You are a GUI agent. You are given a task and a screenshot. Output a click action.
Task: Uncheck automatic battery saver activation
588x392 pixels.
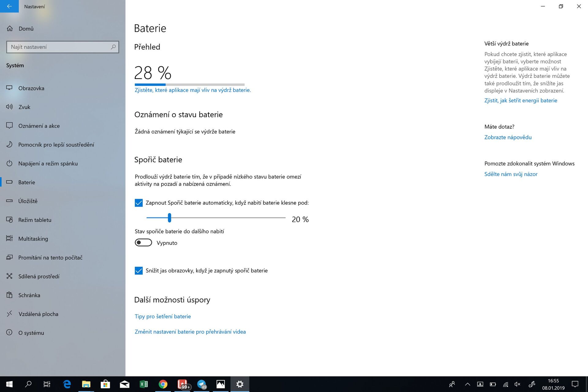click(139, 203)
